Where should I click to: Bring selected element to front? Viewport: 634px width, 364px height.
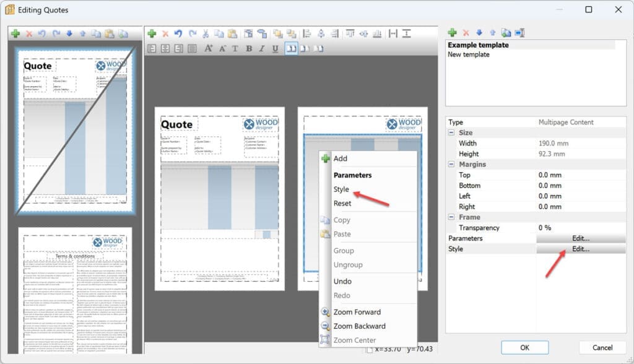[278, 33]
